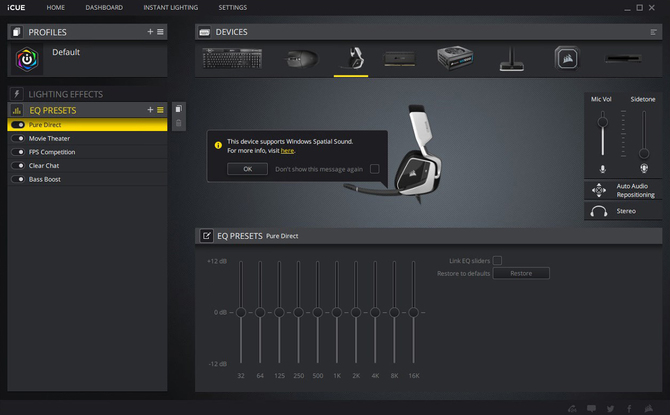This screenshot has width=670, height=415.
Task: Adjust the 250 Hz EQ slider
Action: pyautogui.click(x=298, y=312)
